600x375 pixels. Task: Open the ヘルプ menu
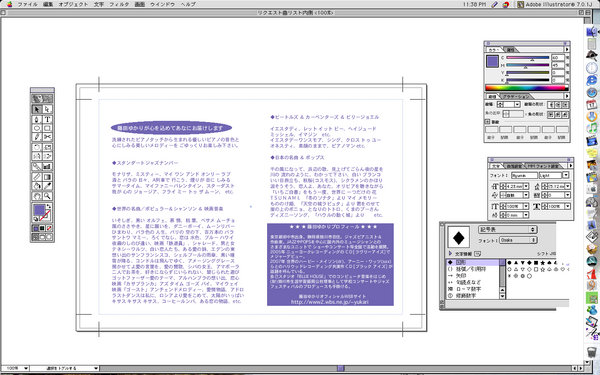tap(188, 4)
